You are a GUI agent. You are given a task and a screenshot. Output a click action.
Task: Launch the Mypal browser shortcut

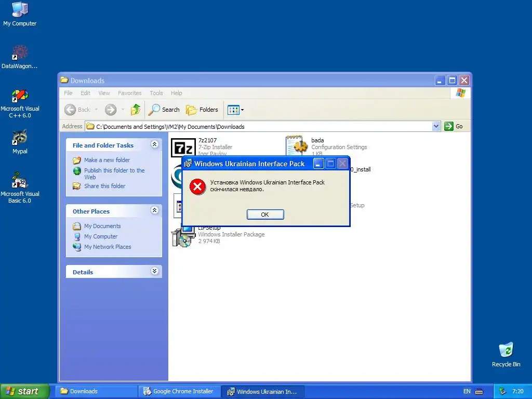point(20,142)
